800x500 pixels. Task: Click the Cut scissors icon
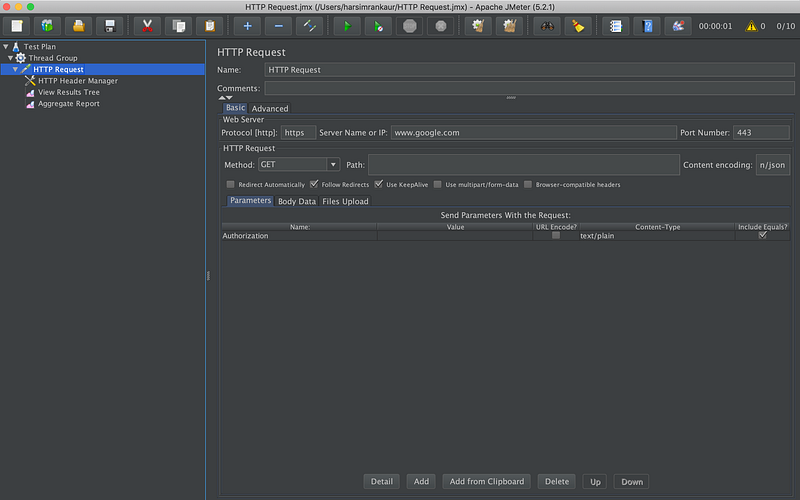[x=147, y=26]
